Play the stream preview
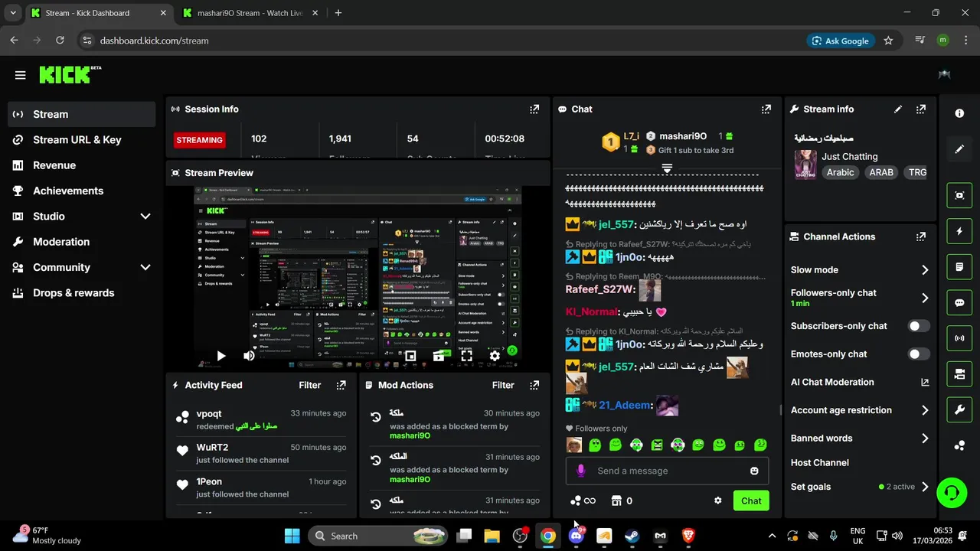The image size is (980, 551). [220, 356]
